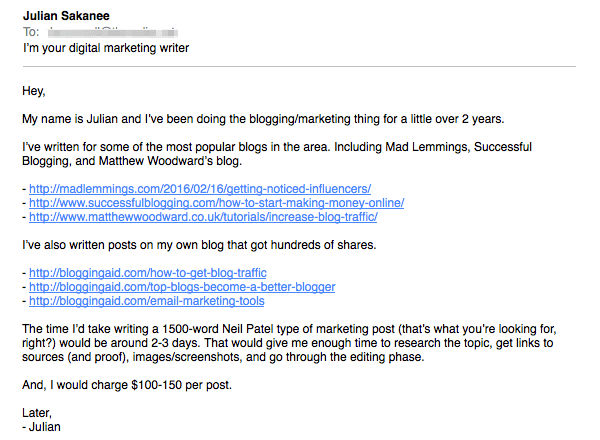Click the Later, sign-off line
600x440 pixels.
[37, 413]
